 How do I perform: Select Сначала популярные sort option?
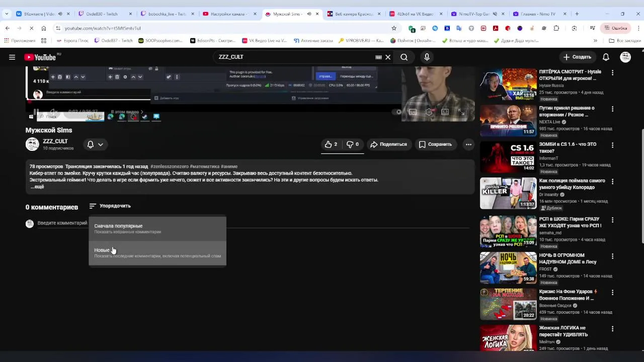pos(157,229)
